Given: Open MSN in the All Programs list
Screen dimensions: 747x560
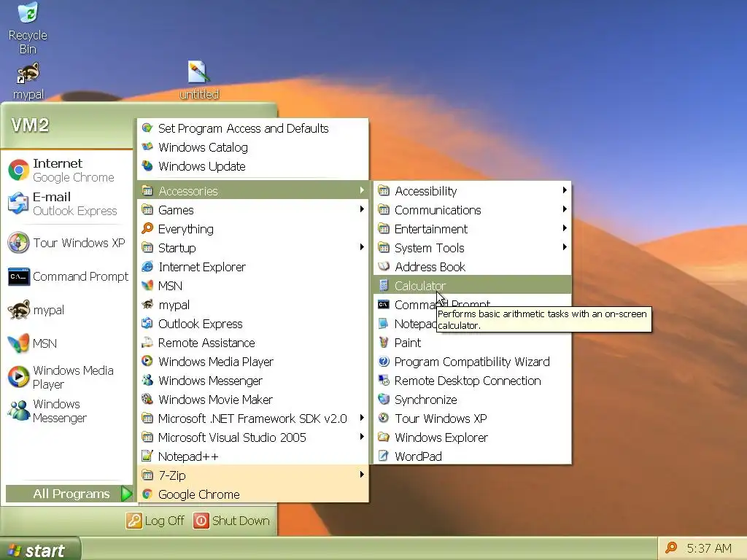Looking at the screenshot, I should (253, 286).
